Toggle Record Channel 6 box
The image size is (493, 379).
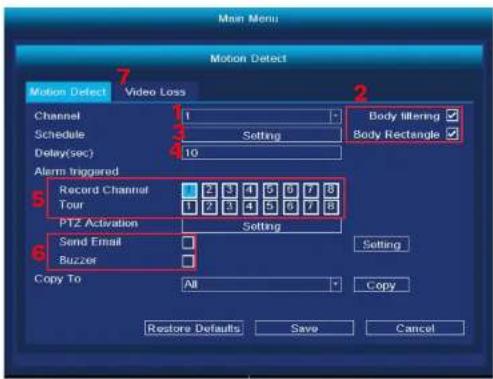point(290,190)
